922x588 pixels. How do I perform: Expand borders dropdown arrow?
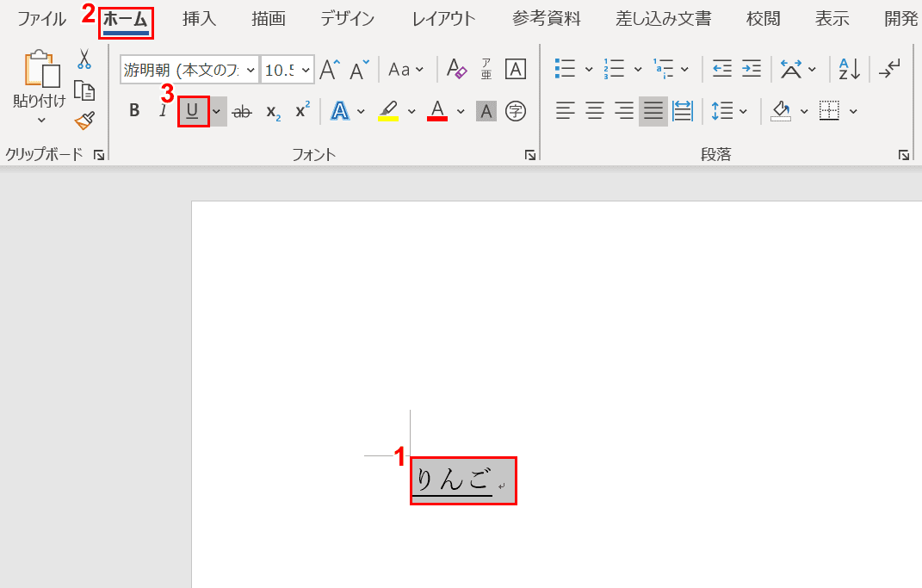tap(853, 111)
